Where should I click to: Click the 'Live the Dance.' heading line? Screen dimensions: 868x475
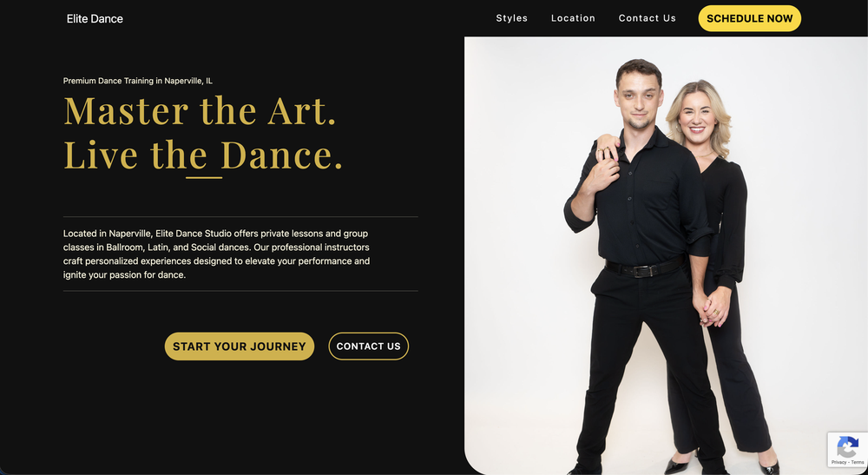click(203, 155)
